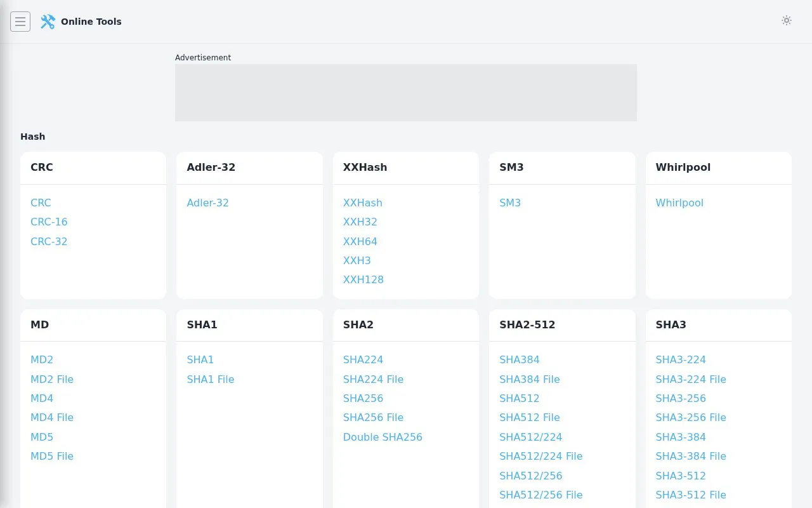
Task: Open the SHA3-224 link
Action: (681, 359)
